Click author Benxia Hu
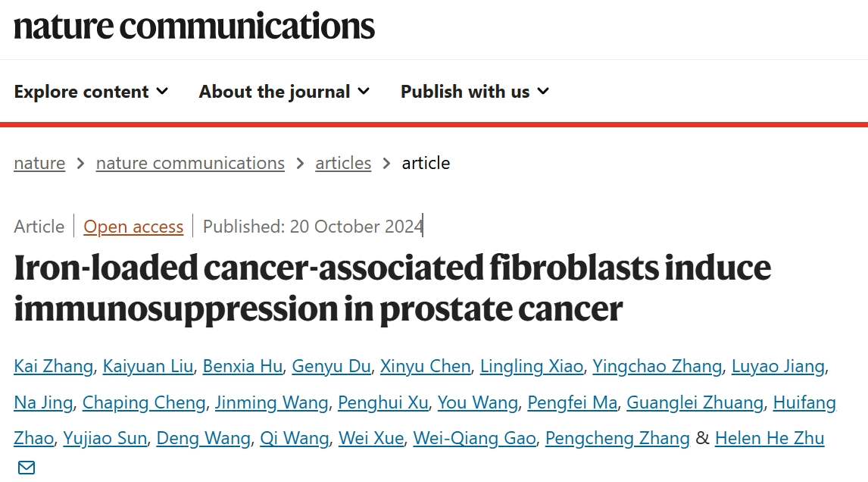This screenshot has width=868, height=482. click(x=242, y=366)
